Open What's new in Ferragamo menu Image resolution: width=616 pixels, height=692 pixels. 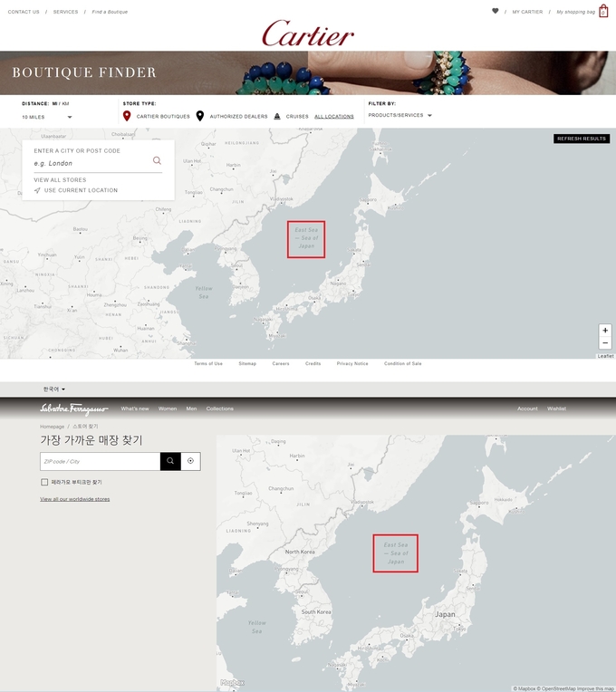135,408
